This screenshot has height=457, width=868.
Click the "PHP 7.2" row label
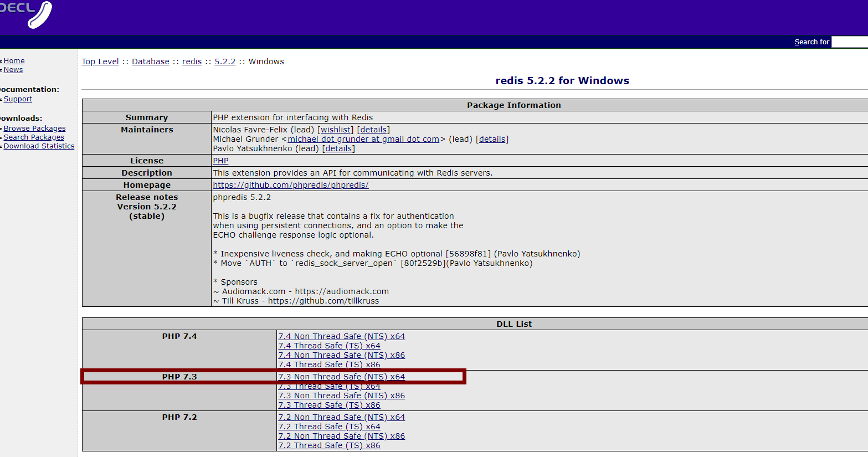[x=179, y=417]
